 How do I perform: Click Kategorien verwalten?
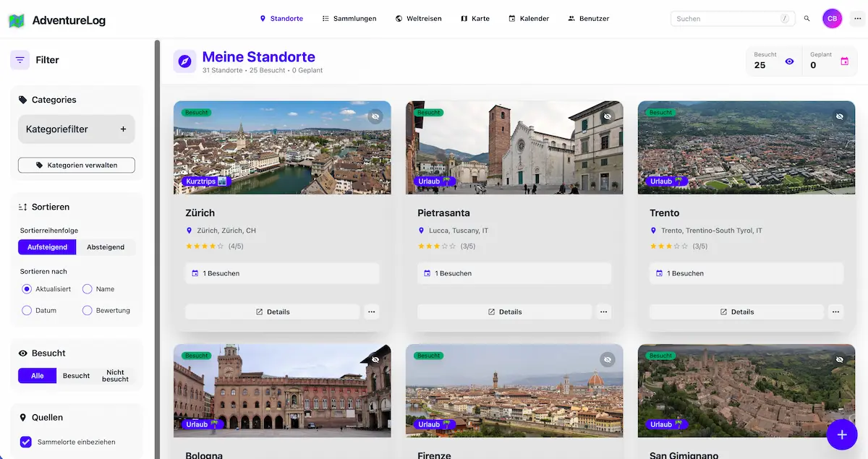[76, 165]
